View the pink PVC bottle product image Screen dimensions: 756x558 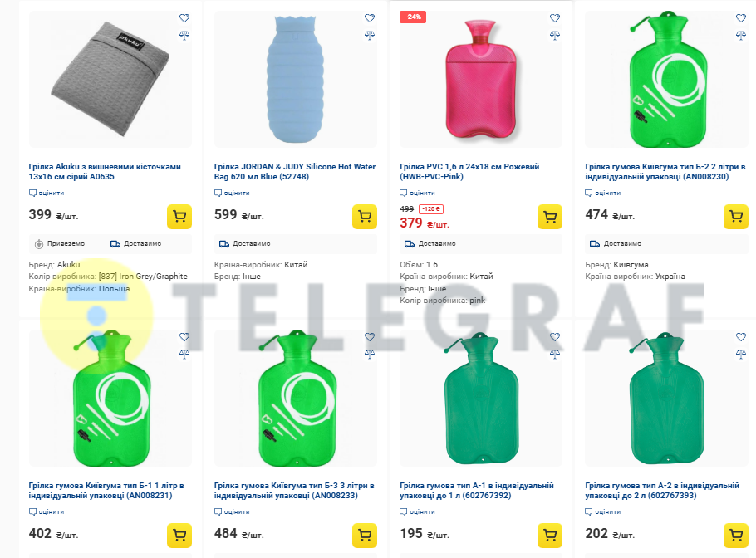tap(481, 79)
